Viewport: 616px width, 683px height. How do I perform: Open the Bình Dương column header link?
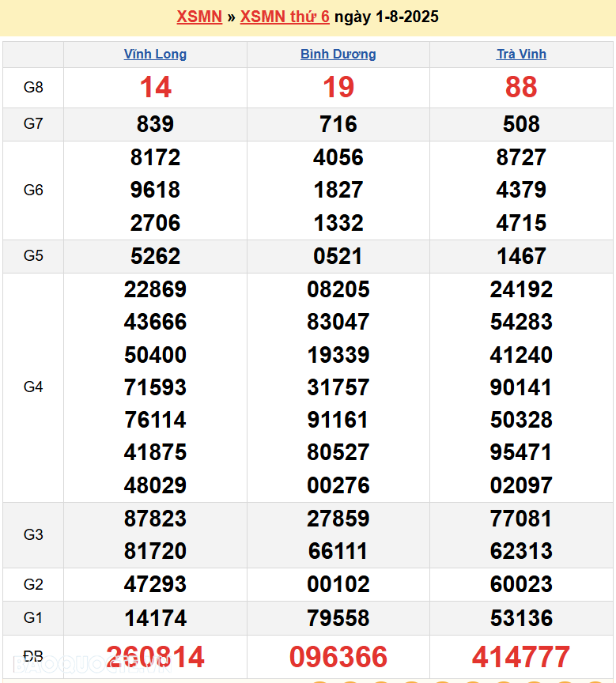click(338, 55)
